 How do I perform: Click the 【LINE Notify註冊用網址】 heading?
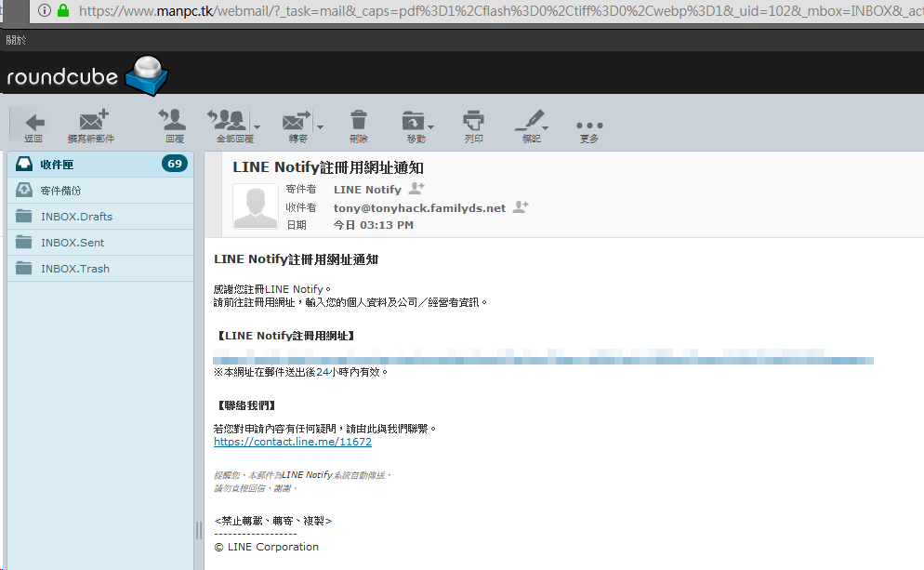285,336
